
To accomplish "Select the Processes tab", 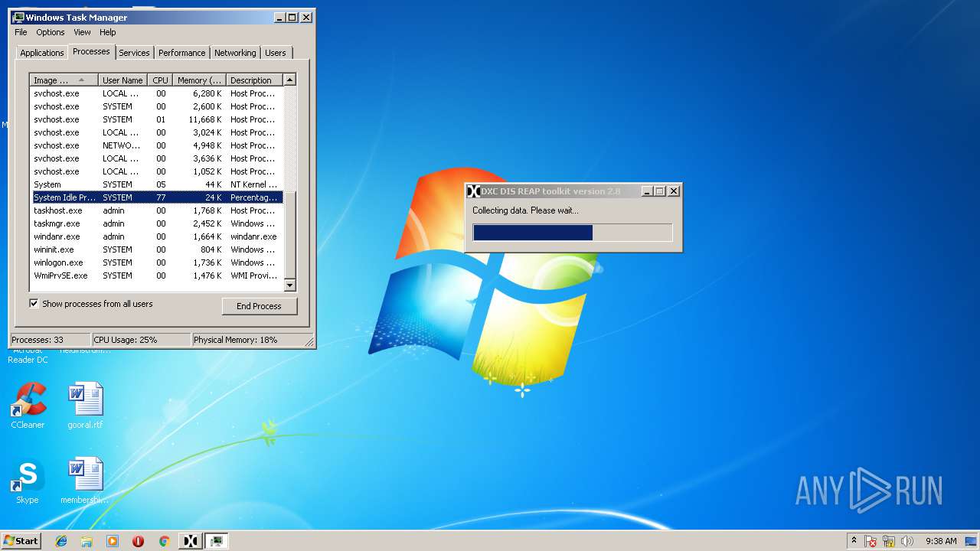I will click(x=91, y=51).
